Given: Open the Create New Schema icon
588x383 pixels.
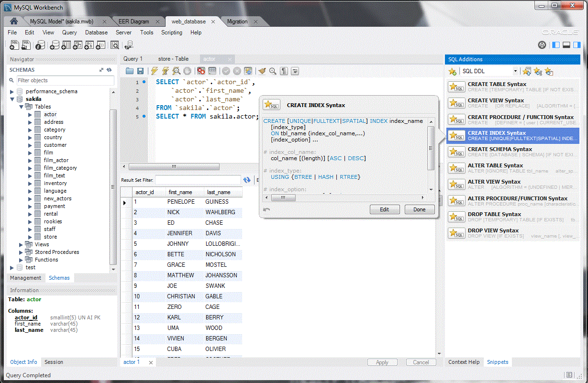Looking at the screenshot, I should pos(55,45).
